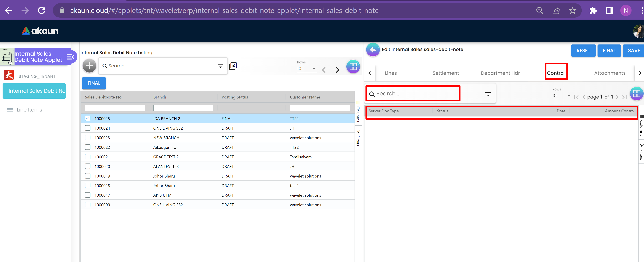Viewport: 644px width, 262px height.
Task: Click the numbered stack icon next to the listing search
Action: [233, 66]
